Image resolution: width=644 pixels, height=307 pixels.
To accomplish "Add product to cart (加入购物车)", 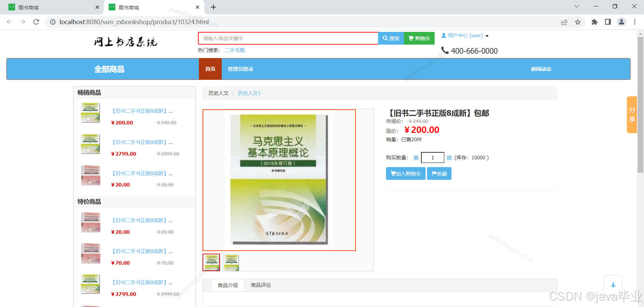I will coord(406,173).
